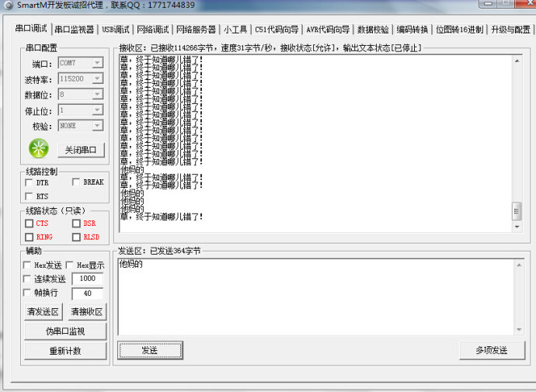
Task: Expand the 波特率 115200 baud rate dropdown
Action: 81,78
